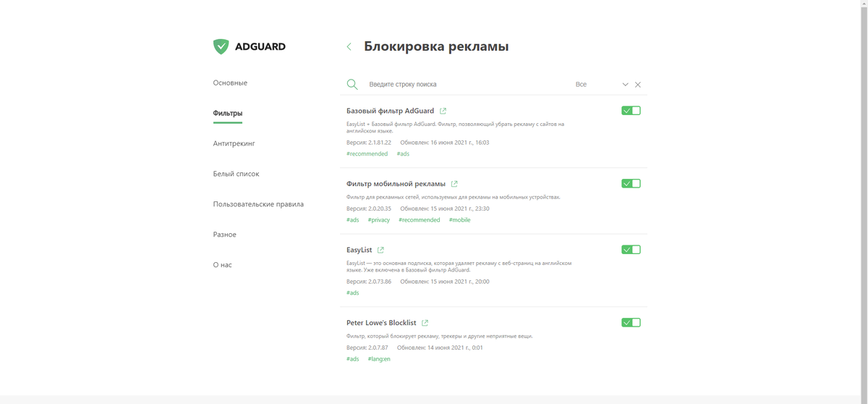868x404 pixels.
Task: Go back using the left chevron arrow
Action: (x=349, y=46)
